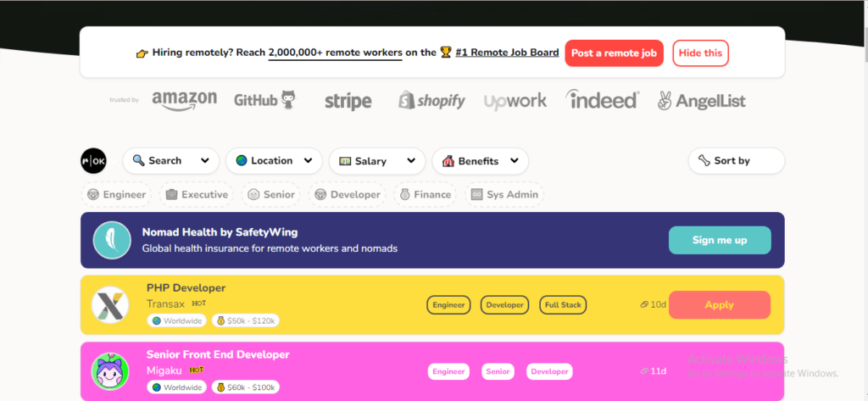
Task: Select Engineer tag on Migaku row
Action: [448, 371]
